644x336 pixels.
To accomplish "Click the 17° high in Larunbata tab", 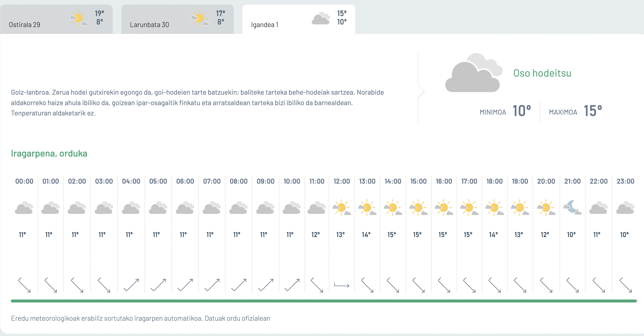I will click(220, 13).
